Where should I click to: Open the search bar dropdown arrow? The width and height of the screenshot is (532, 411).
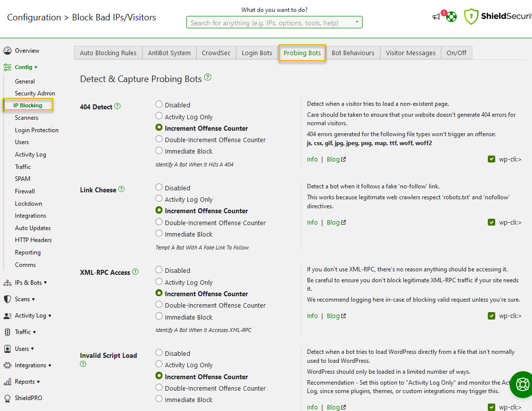(357, 22)
